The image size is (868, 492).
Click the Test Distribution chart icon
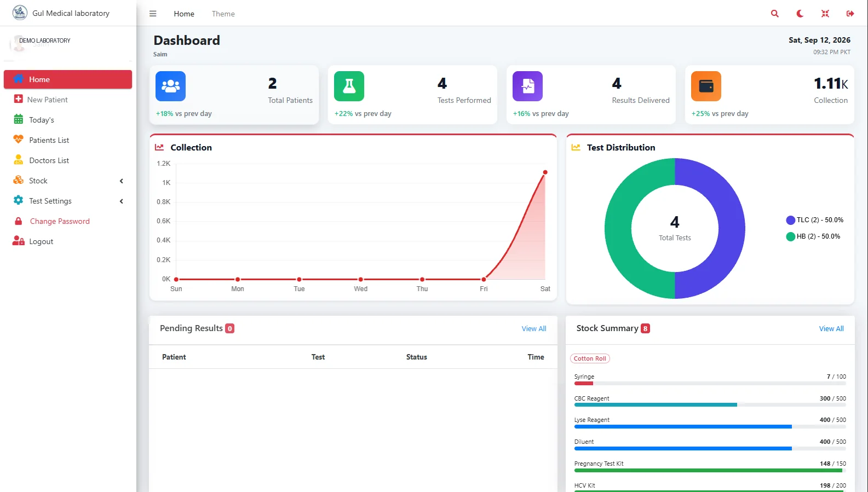[576, 147]
